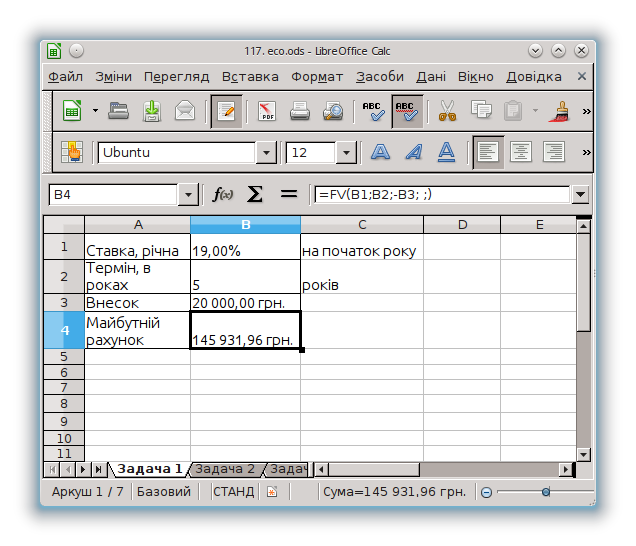Open the Перегляд menu
636x546 pixels.
click(176, 77)
